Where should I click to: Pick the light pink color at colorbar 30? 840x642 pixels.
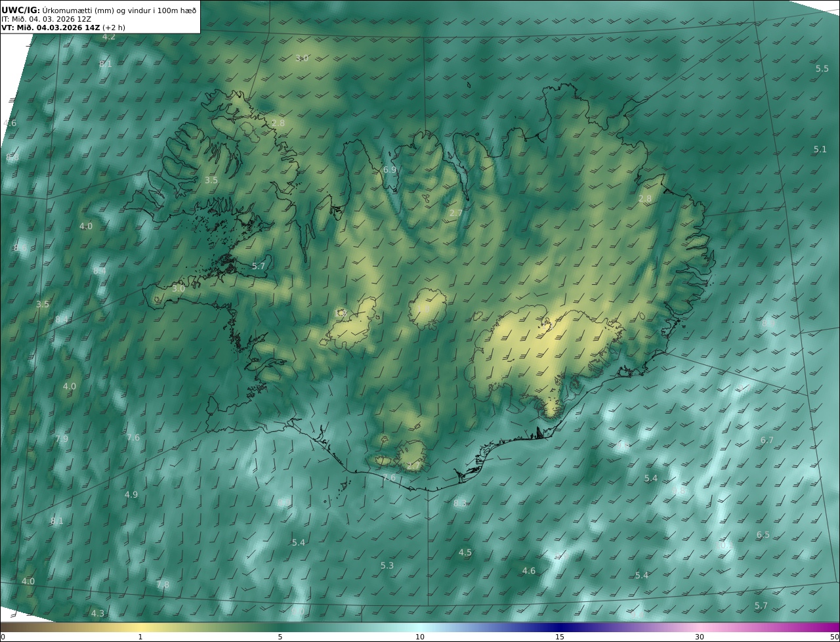(x=700, y=627)
